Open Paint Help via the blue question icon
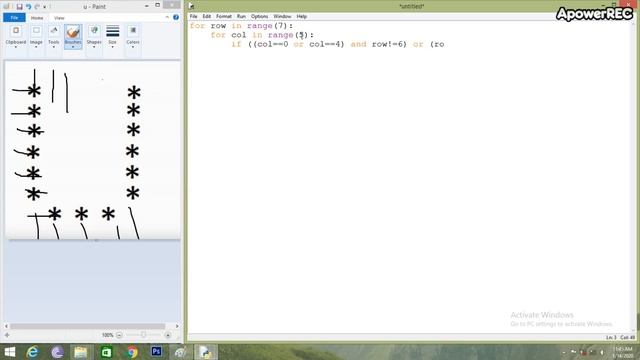Image resolution: width=640 pixels, height=360 pixels. 176,17
